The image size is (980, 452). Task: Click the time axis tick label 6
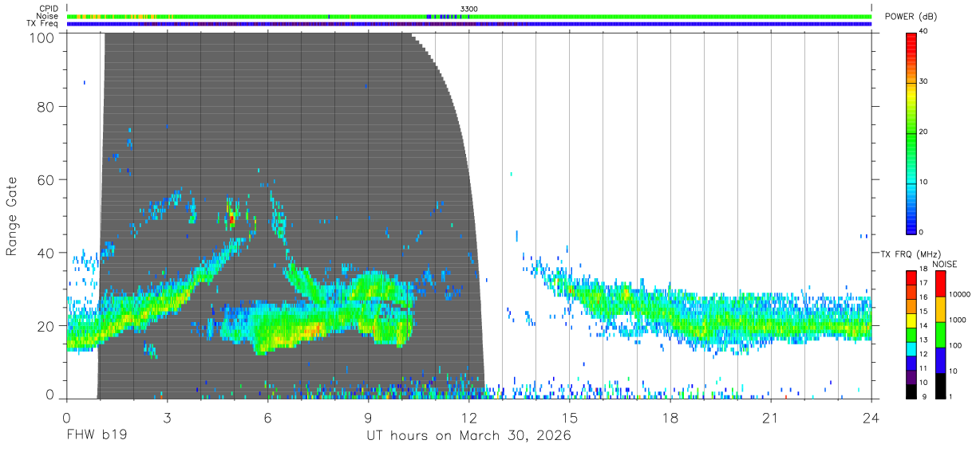[267, 419]
